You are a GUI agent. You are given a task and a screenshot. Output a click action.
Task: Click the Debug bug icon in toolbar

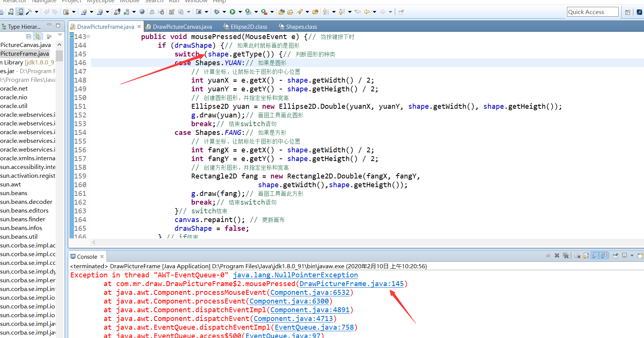(217, 12)
